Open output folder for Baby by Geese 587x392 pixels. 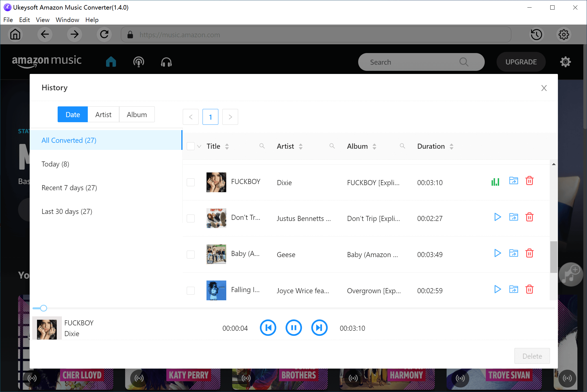point(514,253)
